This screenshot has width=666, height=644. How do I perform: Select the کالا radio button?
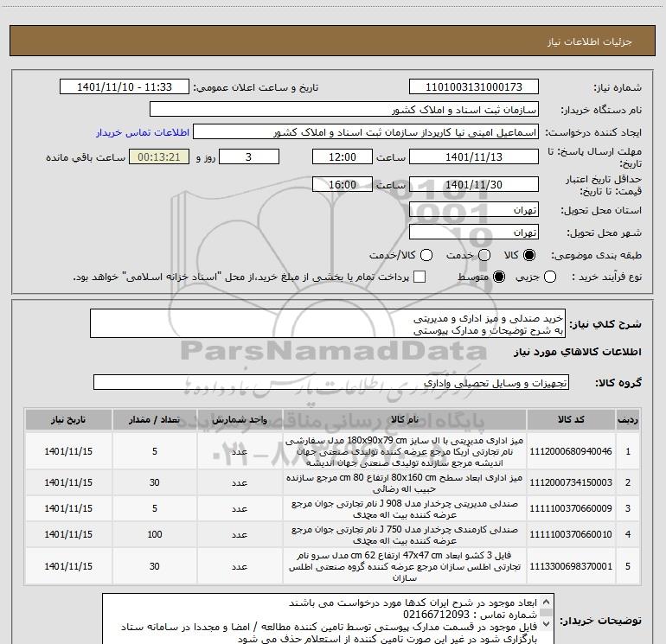click(x=529, y=255)
